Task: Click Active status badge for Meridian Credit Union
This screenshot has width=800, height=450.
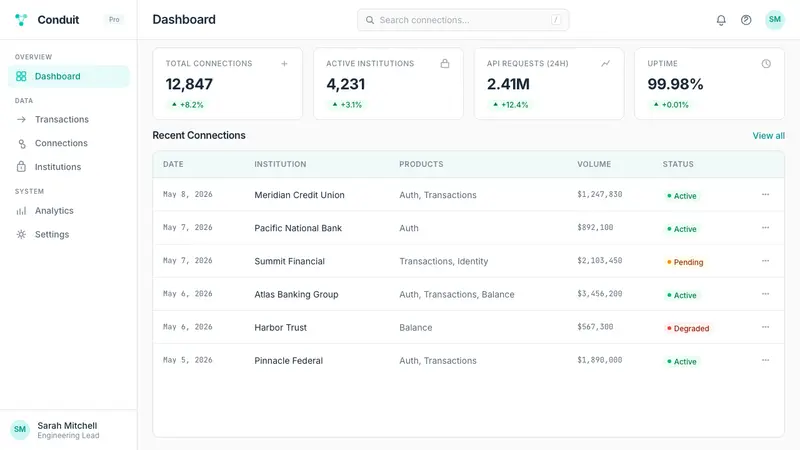Action: pyautogui.click(x=682, y=196)
